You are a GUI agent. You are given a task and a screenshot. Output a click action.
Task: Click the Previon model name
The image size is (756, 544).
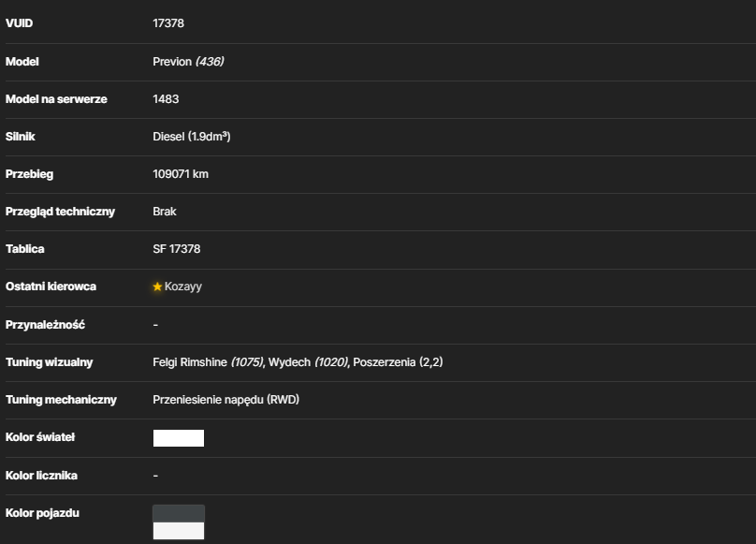pos(172,62)
